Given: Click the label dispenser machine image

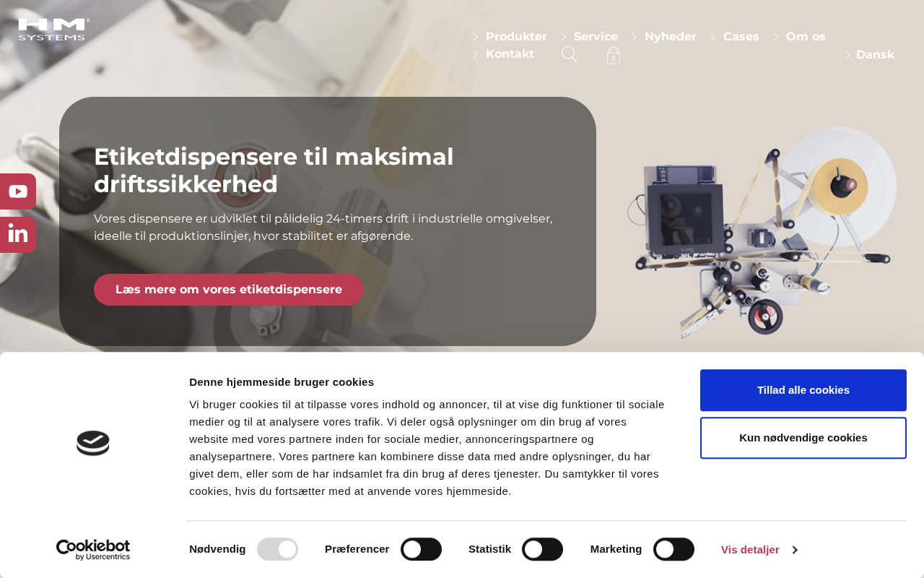Looking at the screenshot, I should click(762, 231).
